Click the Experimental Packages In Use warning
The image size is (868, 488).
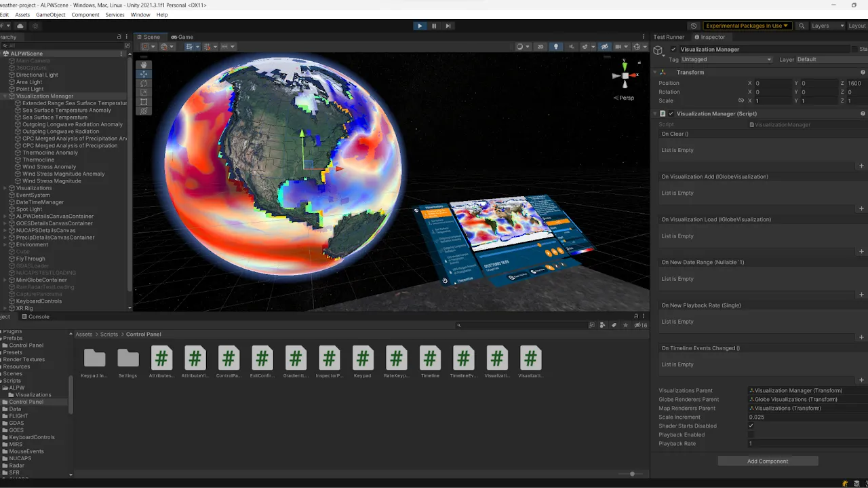point(747,25)
